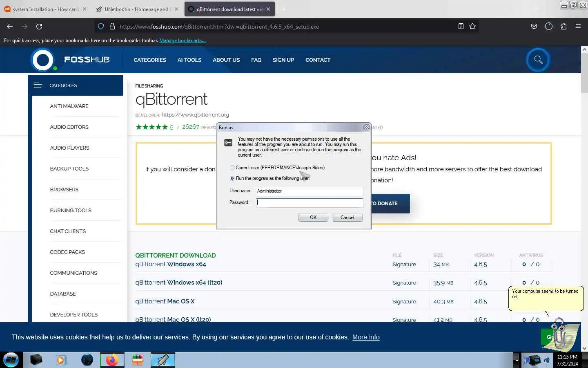The image size is (588, 368).
Task: Click the browser back arrow
Action: [x=10, y=26]
